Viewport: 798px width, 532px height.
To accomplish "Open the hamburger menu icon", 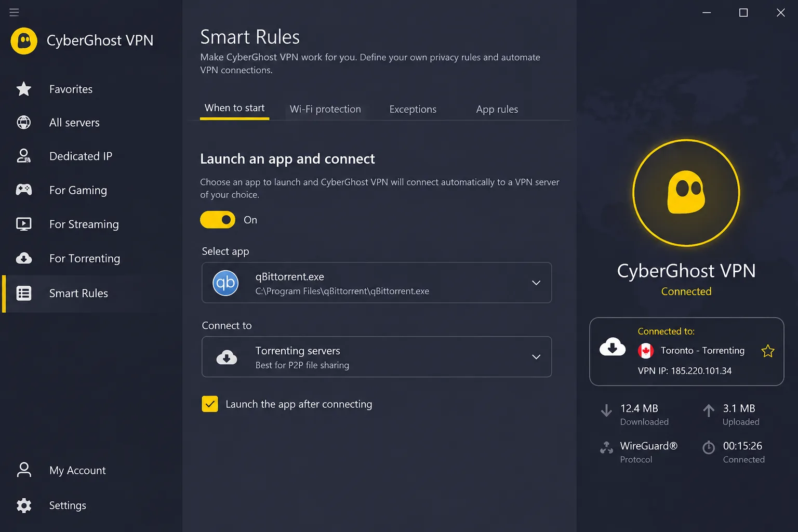I will [14, 12].
